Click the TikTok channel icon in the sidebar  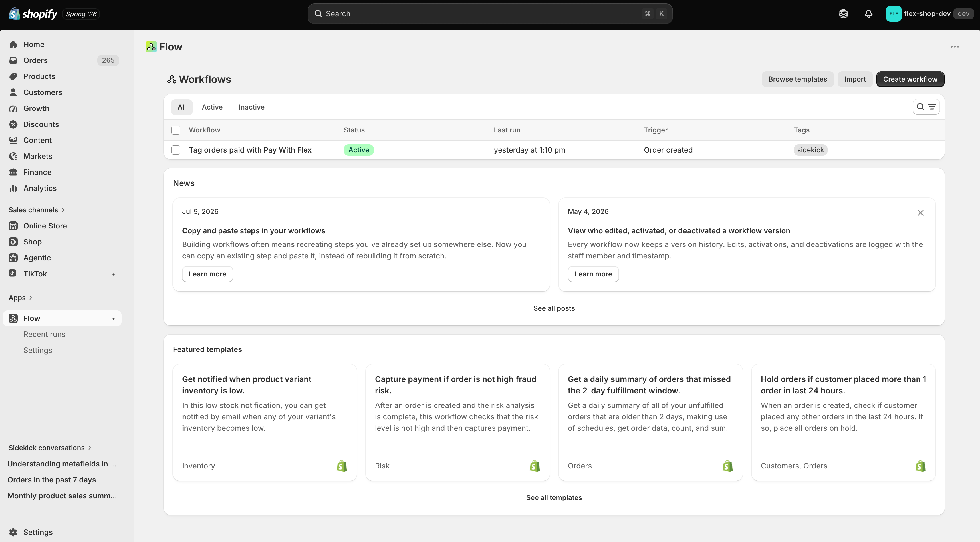point(13,273)
